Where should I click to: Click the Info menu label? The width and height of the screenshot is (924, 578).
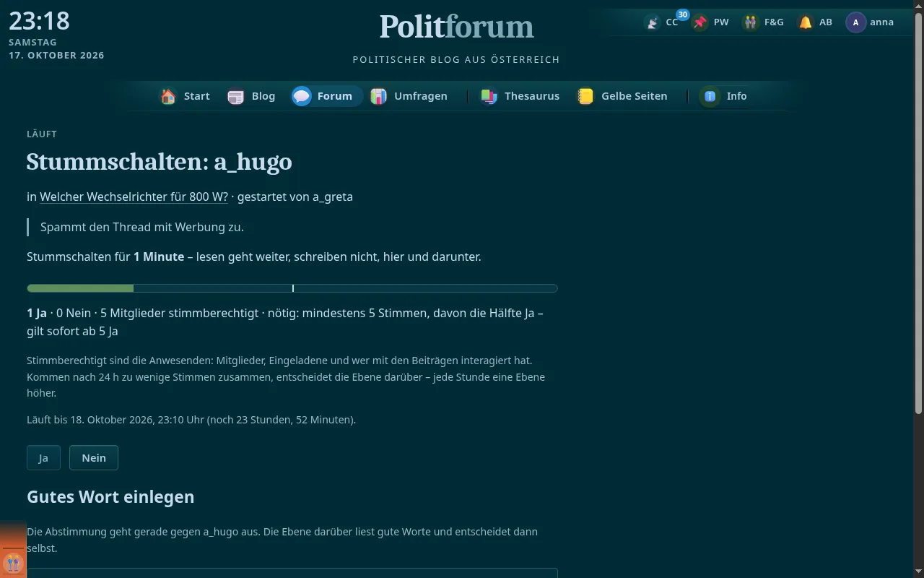(x=737, y=96)
